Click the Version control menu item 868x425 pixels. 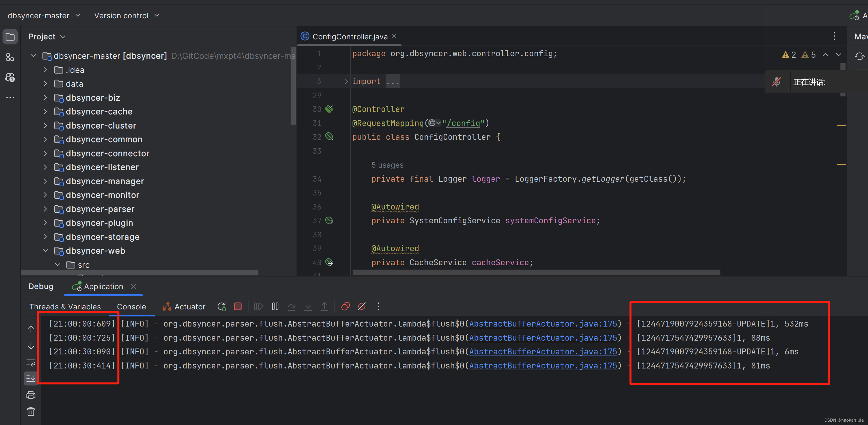coord(122,15)
